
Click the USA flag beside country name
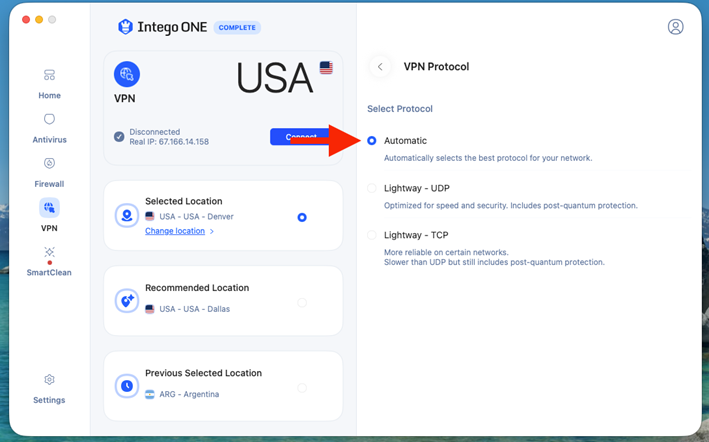point(326,68)
